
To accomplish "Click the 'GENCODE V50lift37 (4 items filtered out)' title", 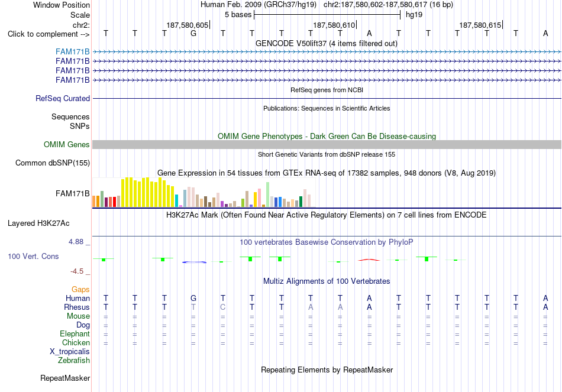I will 327,43.
